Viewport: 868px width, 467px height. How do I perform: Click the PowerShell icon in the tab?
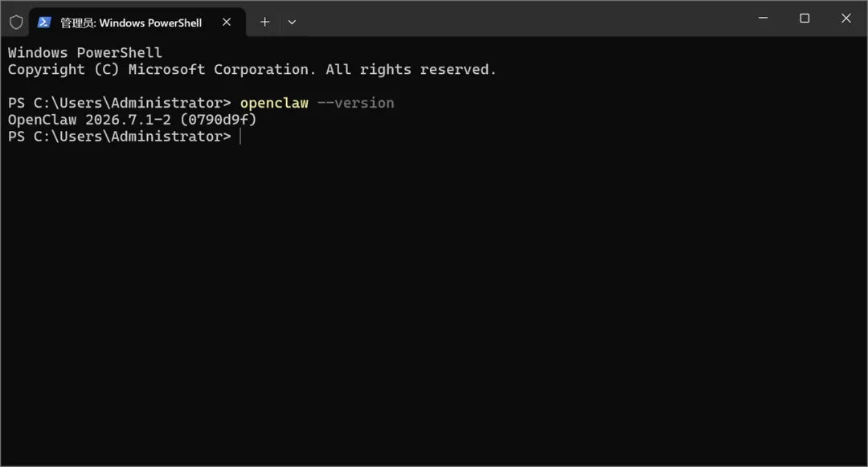coord(44,23)
